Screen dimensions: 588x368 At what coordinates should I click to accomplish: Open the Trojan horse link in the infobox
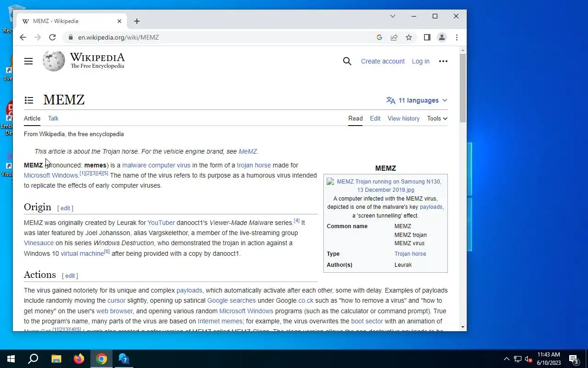[x=410, y=254]
